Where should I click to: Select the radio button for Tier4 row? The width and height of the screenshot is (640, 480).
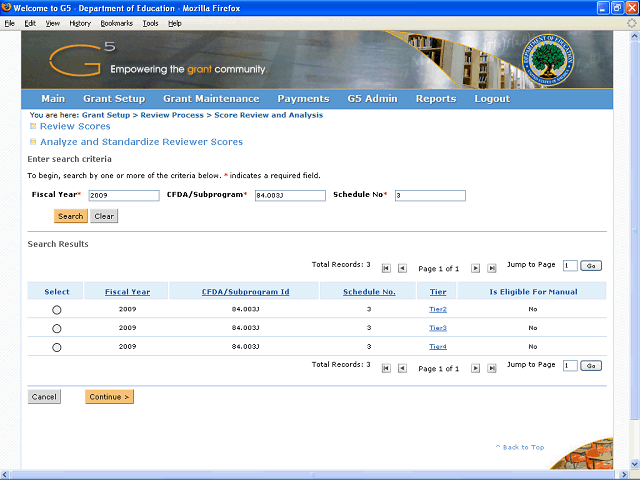pos(56,347)
